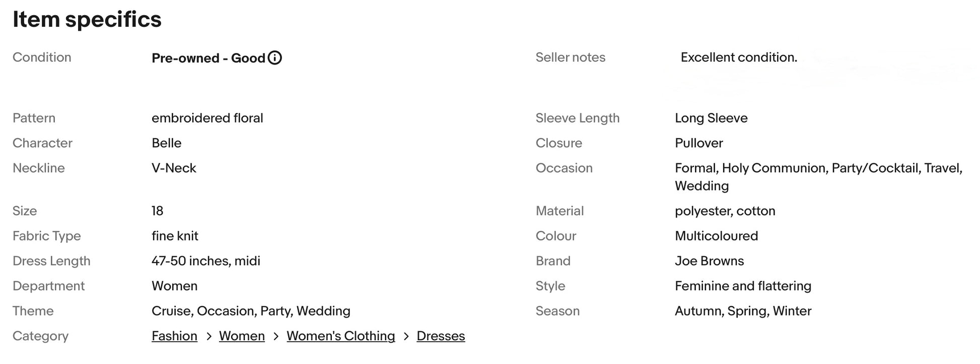This screenshot has height=364, width=980.
Task: Click the polyester, cotton material value
Action: (x=725, y=211)
